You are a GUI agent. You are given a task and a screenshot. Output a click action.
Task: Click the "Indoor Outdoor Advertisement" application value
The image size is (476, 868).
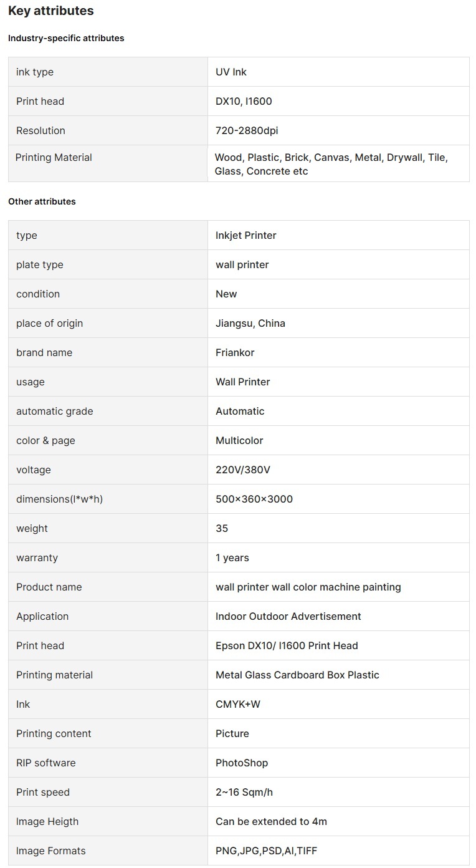pyautogui.click(x=288, y=616)
